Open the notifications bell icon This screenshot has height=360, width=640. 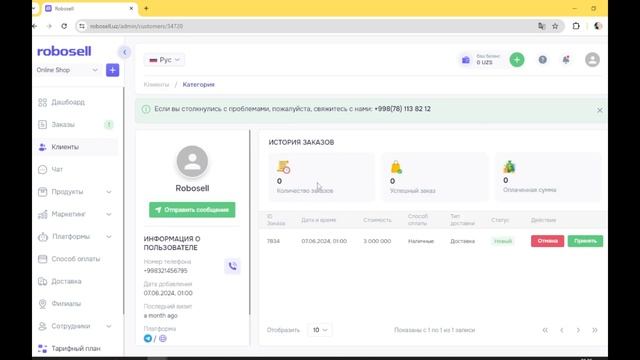566,60
